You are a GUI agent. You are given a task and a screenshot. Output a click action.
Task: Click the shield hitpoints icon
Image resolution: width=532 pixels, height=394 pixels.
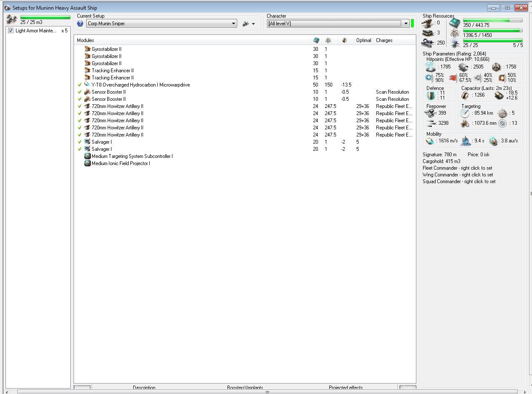coord(430,66)
